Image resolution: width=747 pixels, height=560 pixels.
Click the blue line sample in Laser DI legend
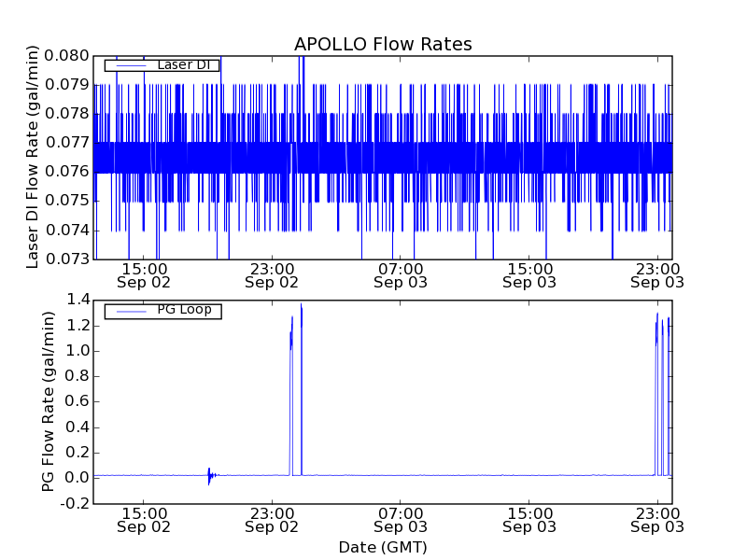pyautogui.click(x=131, y=65)
